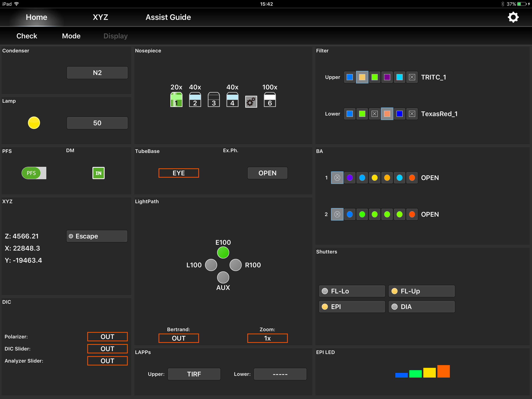Select E100 light path port
Image resolution: width=532 pixels, height=399 pixels.
(223, 252)
